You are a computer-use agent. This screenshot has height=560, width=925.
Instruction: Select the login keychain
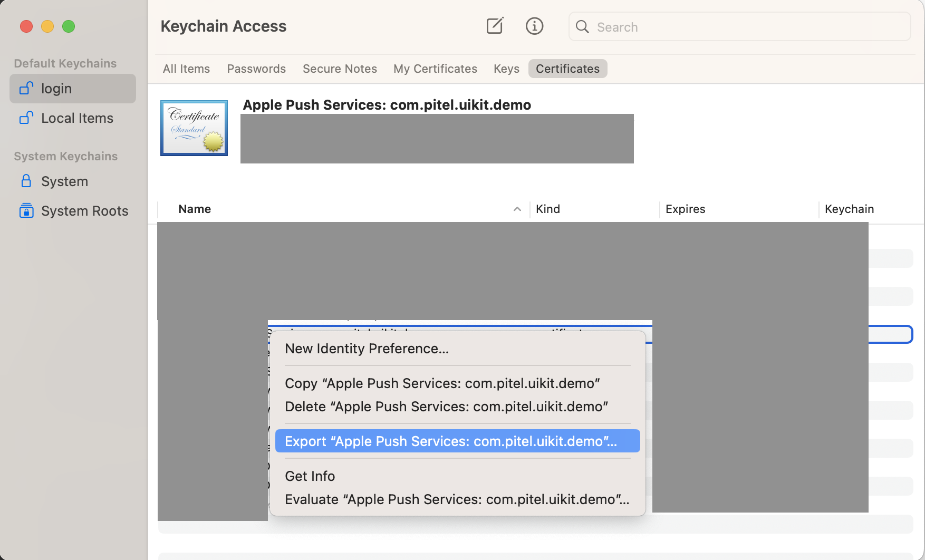click(73, 89)
